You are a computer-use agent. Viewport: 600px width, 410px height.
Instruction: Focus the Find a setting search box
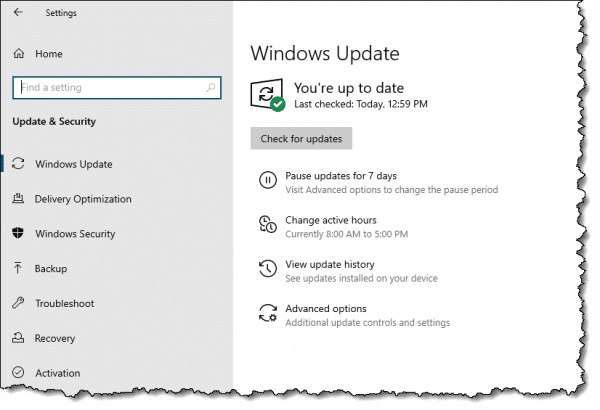coord(117,88)
